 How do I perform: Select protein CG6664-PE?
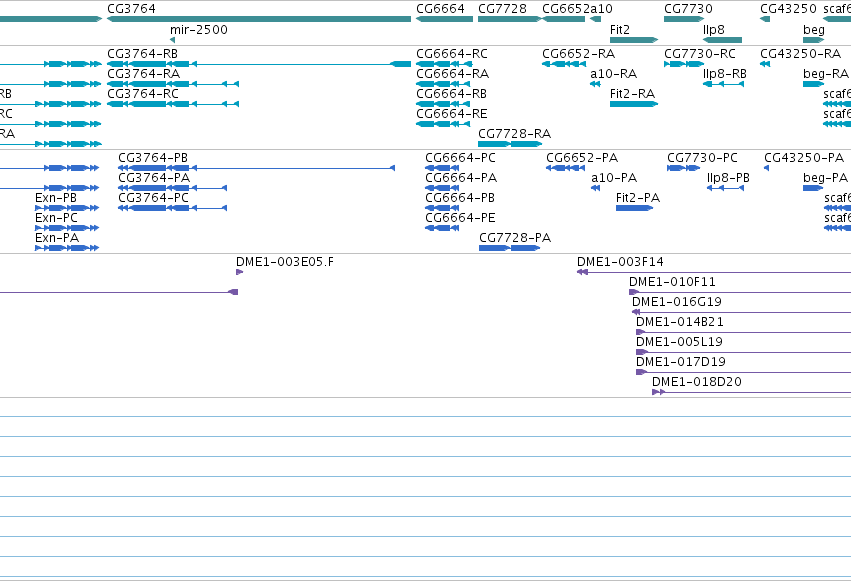click(x=442, y=228)
